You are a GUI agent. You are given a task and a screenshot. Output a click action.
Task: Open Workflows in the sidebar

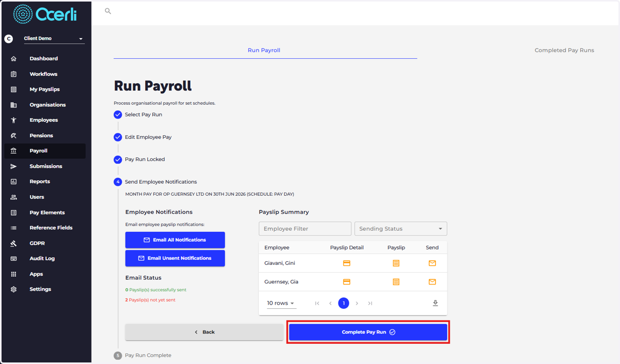(x=44, y=74)
